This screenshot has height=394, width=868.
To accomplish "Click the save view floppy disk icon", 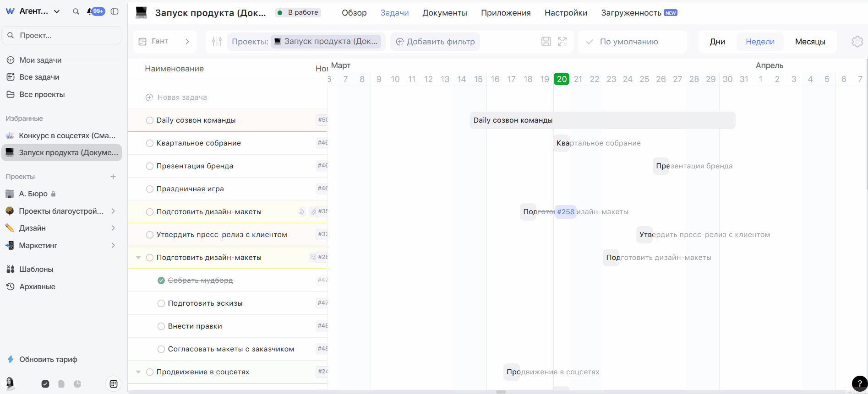I will click(546, 42).
